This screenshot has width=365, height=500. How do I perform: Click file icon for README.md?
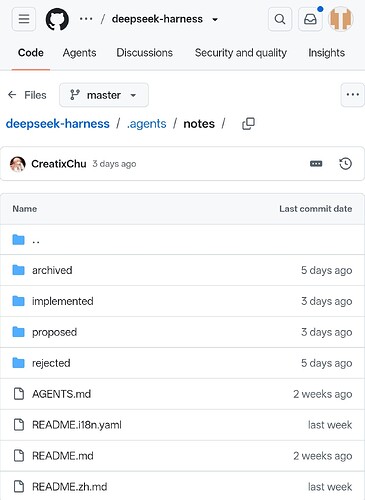(x=19, y=456)
